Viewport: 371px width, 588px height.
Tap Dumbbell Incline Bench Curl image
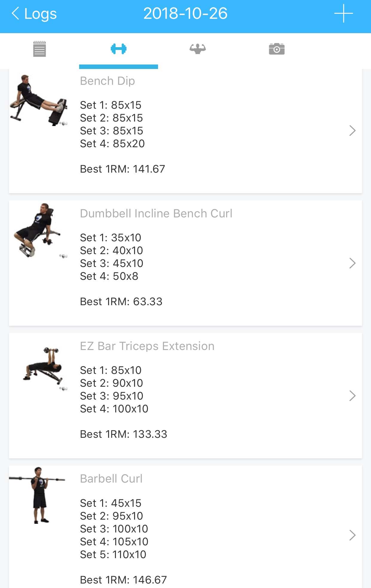tap(39, 231)
